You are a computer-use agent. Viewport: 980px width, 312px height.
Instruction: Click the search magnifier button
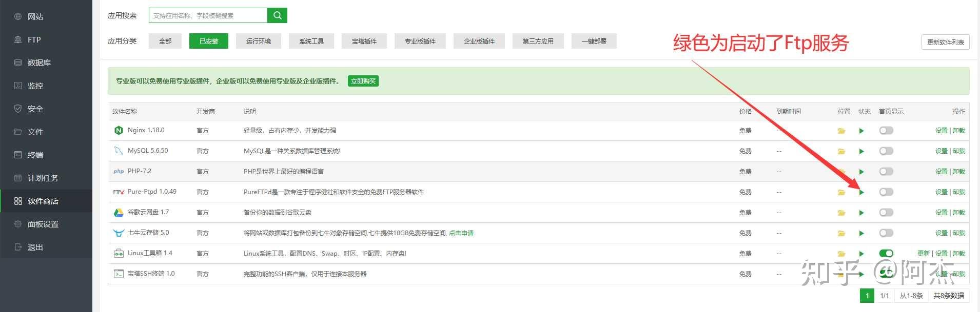pyautogui.click(x=277, y=15)
